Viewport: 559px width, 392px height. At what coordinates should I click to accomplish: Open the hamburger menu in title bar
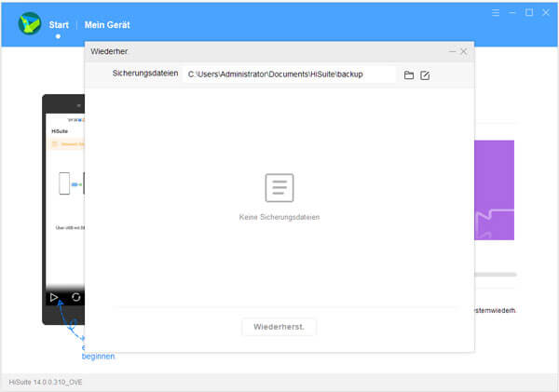tap(496, 13)
